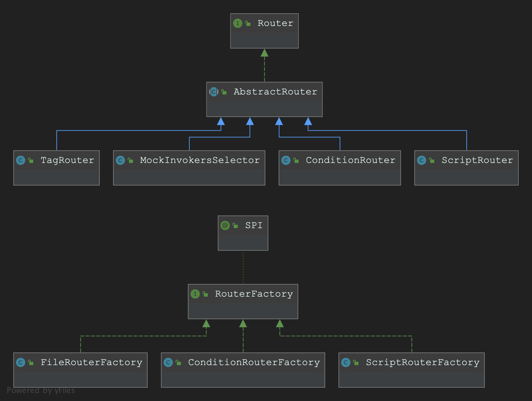Select the TagRouter label
This screenshot has width=532, height=401.
pyautogui.click(x=67, y=160)
